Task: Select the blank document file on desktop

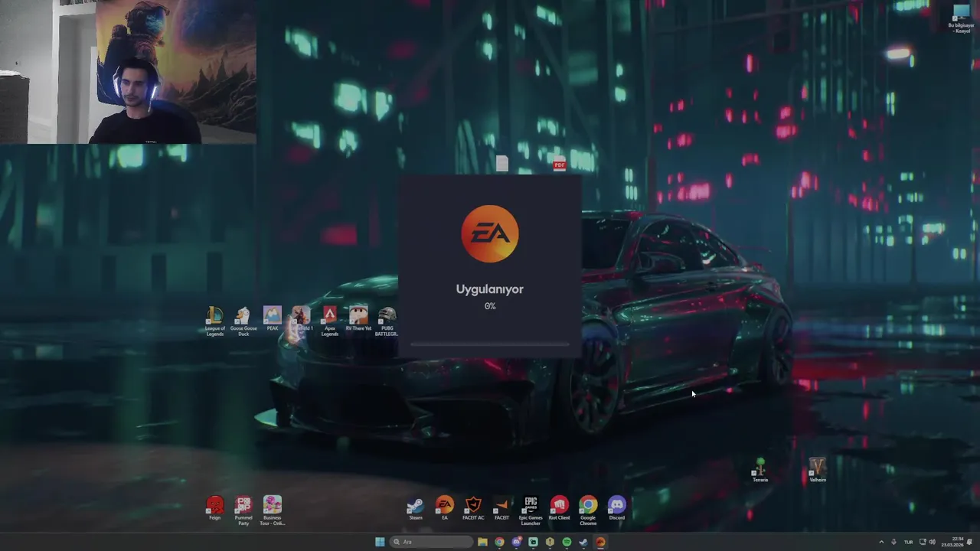Action: (x=501, y=163)
